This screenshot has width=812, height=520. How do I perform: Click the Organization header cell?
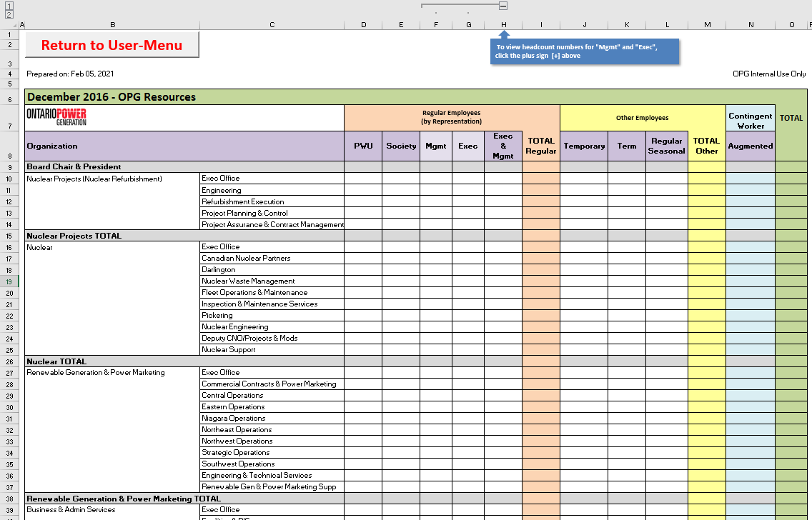pyautogui.click(x=184, y=146)
